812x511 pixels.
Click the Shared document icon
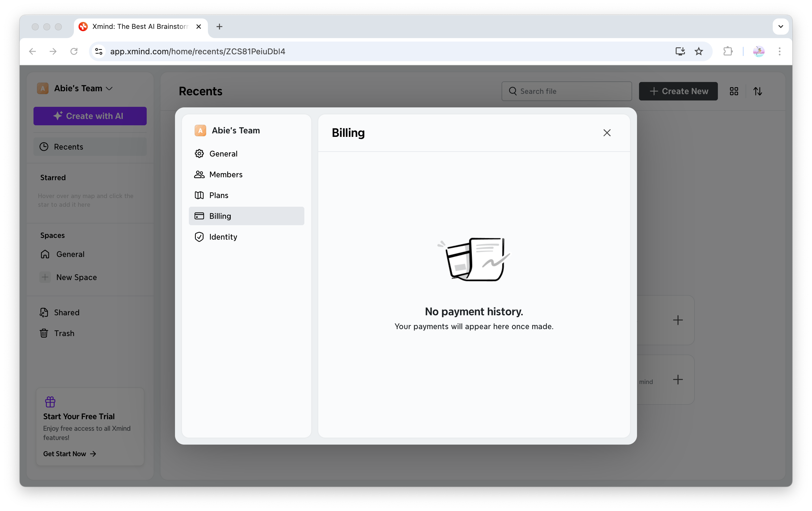click(x=44, y=312)
